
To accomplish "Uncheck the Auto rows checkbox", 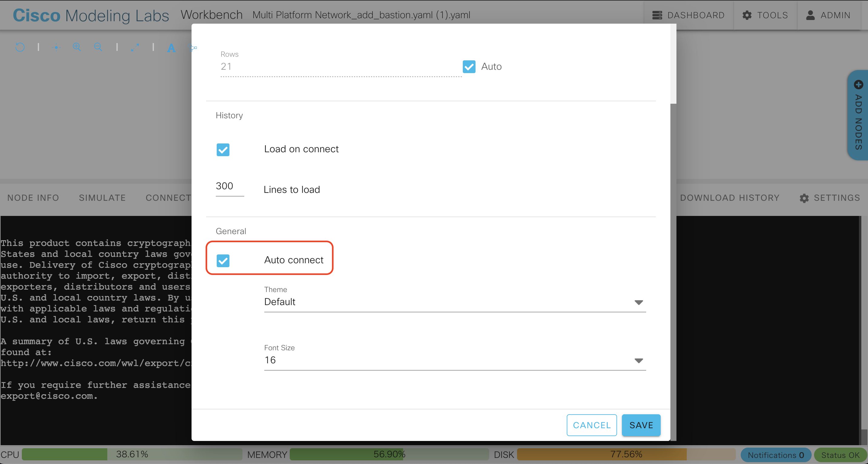I will (x=469, y=67).
